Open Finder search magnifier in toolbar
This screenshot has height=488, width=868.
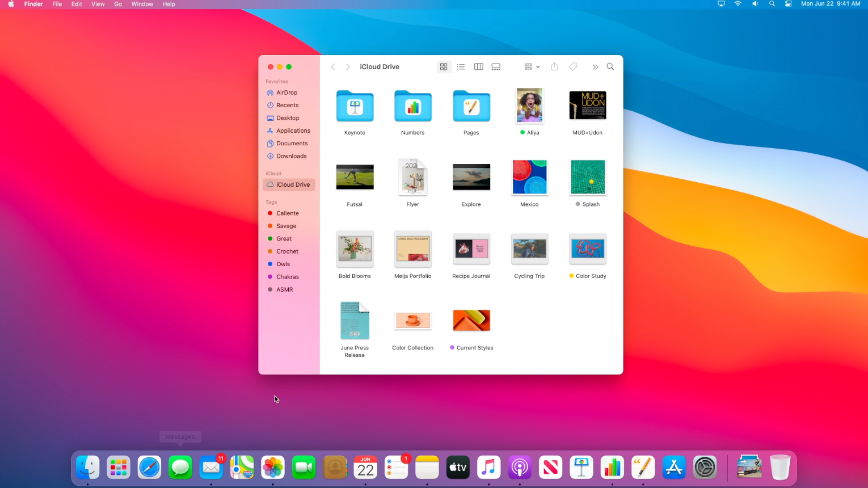(610, 67)
